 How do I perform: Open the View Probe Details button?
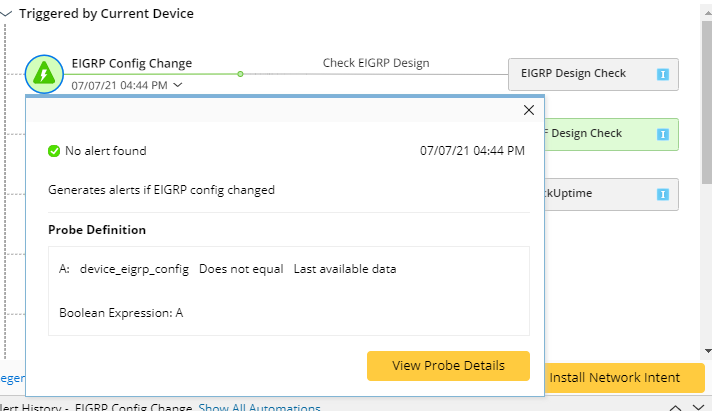[x=447, y=365]
